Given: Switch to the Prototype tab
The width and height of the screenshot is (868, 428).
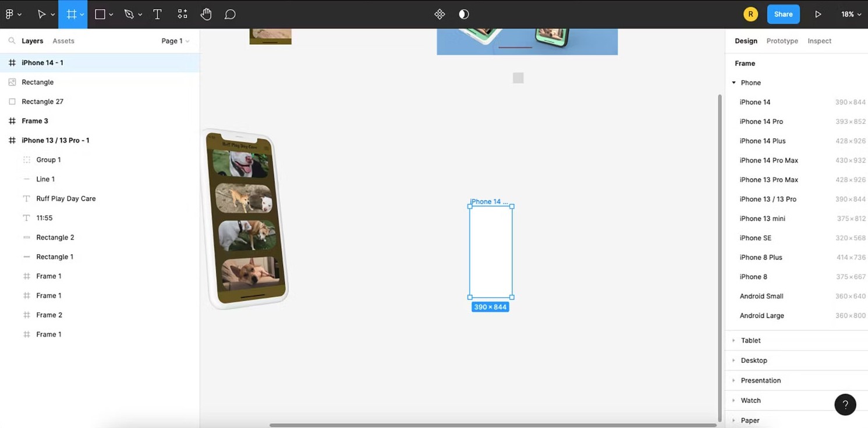Looking at the screenshot, I should coord(782,41).
